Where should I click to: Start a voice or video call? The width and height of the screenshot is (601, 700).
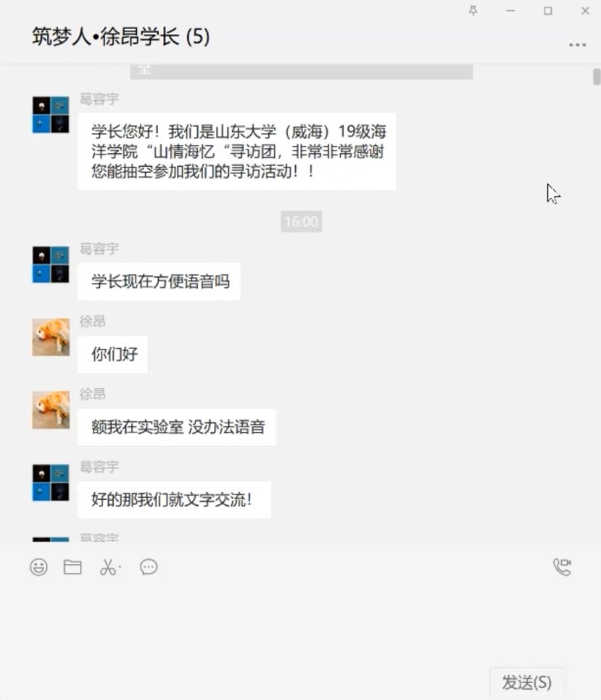tap(562, 567)
